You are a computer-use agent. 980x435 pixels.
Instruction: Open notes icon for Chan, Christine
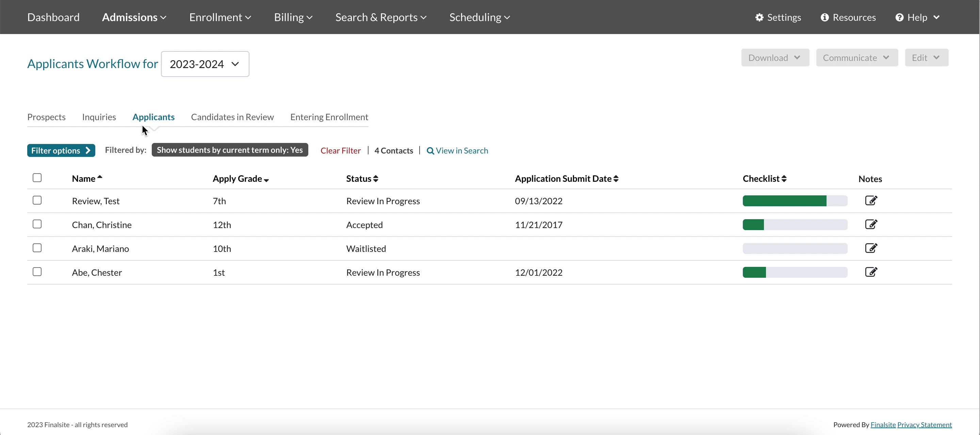pyautogui.click(x=871, y=225)
